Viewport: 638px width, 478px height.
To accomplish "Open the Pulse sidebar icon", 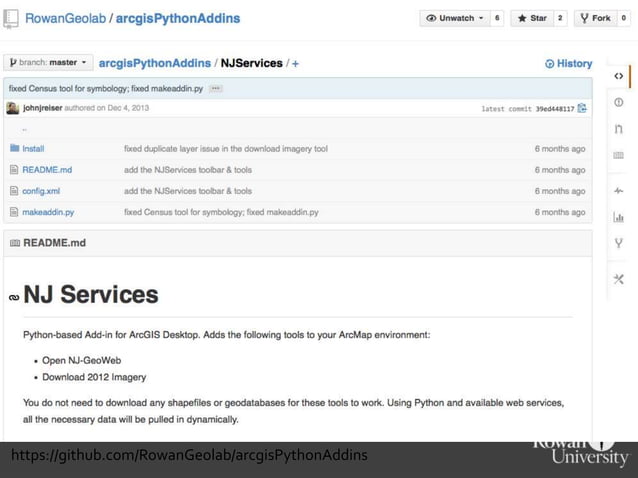I will pyautogui.click(x=618, y=190).
